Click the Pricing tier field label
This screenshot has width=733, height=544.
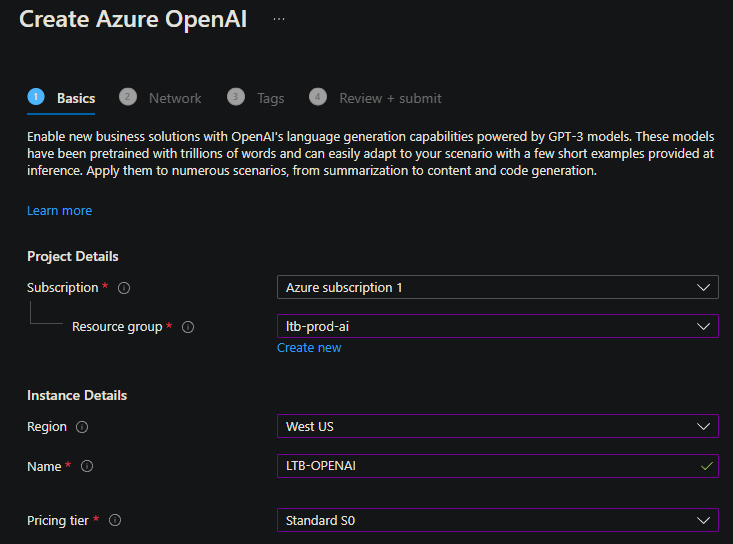coord(57,520)
